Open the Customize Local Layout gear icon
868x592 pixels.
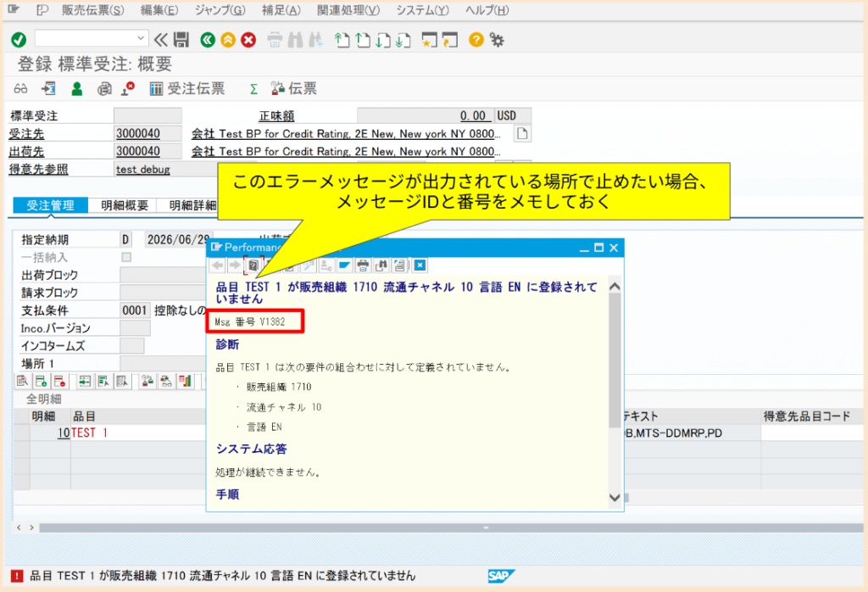click(497, 40)
